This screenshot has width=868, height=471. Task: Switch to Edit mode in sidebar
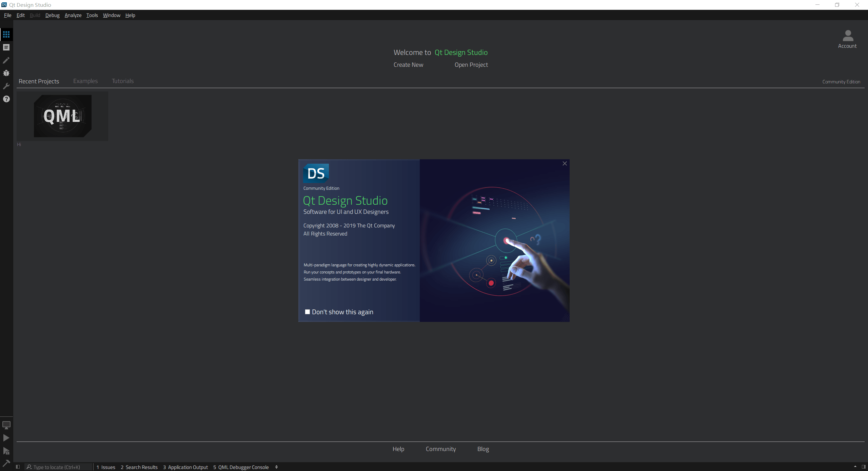coord(6,47)
